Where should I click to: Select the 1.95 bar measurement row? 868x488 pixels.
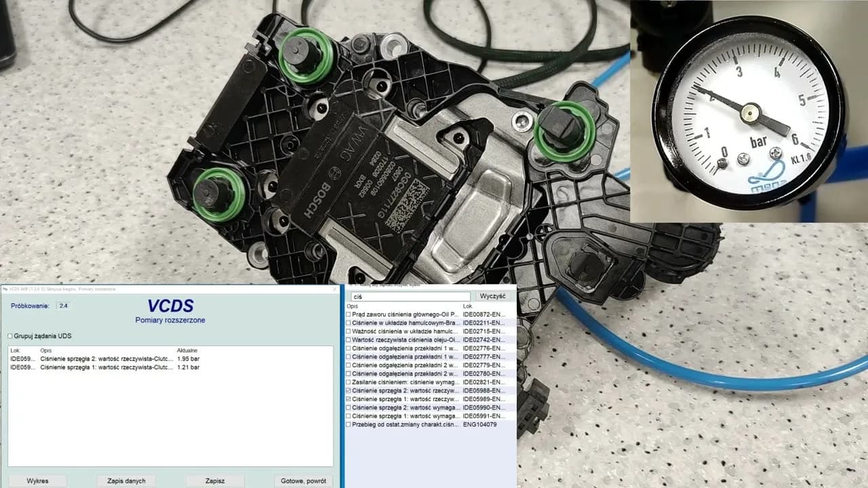tap(170, 359)
